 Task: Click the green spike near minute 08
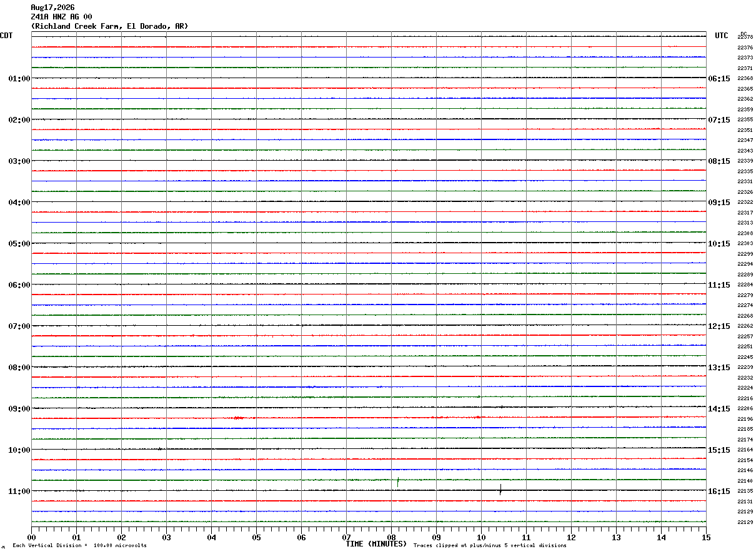click(398, 481)
